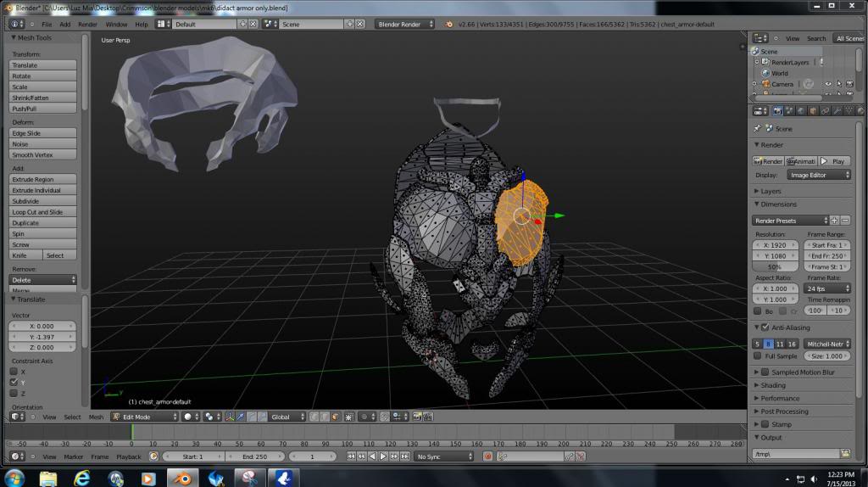Open the outliner editor type selector
Screen dimensions: 868x487
click(x=760, y=38)
